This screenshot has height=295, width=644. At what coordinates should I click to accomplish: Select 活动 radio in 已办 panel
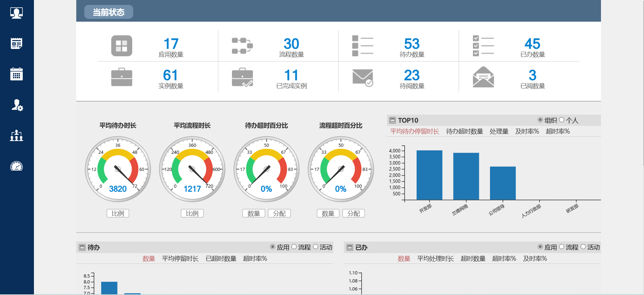583,247
